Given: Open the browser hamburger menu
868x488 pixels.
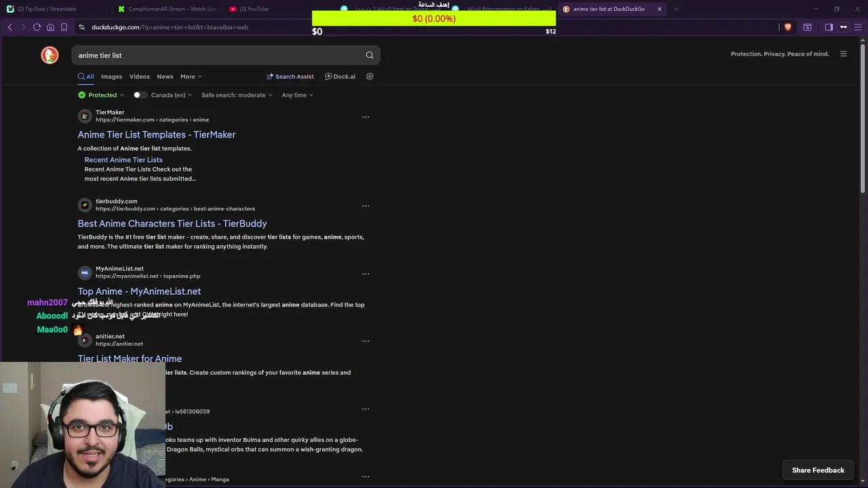Looking at the screenshot, I should [859, 27].
